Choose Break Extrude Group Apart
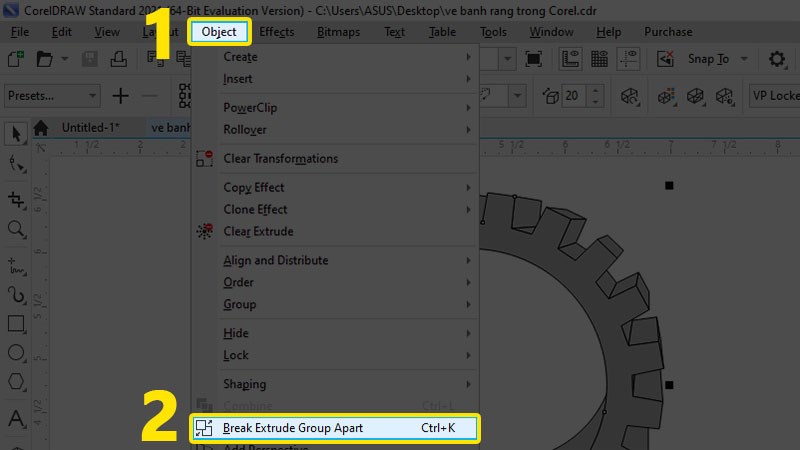Image resolution: width=800 pixels, height=450 pixels. click(334, 428)
